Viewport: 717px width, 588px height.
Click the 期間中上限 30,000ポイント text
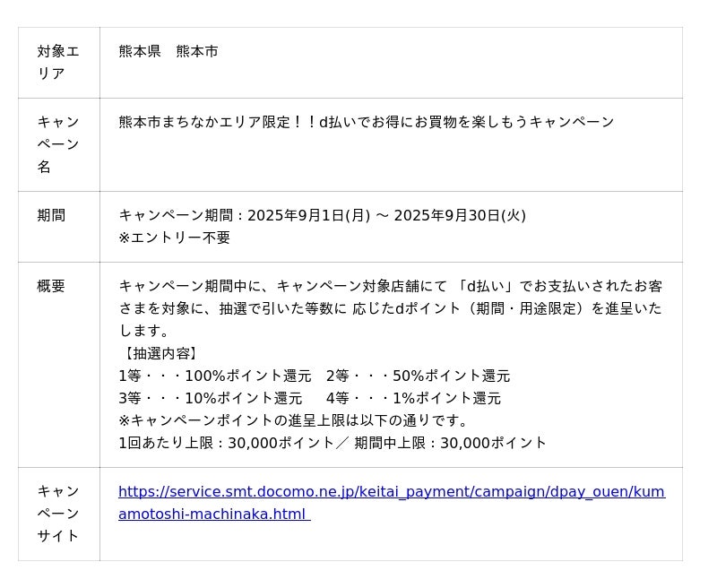point(450,443)
